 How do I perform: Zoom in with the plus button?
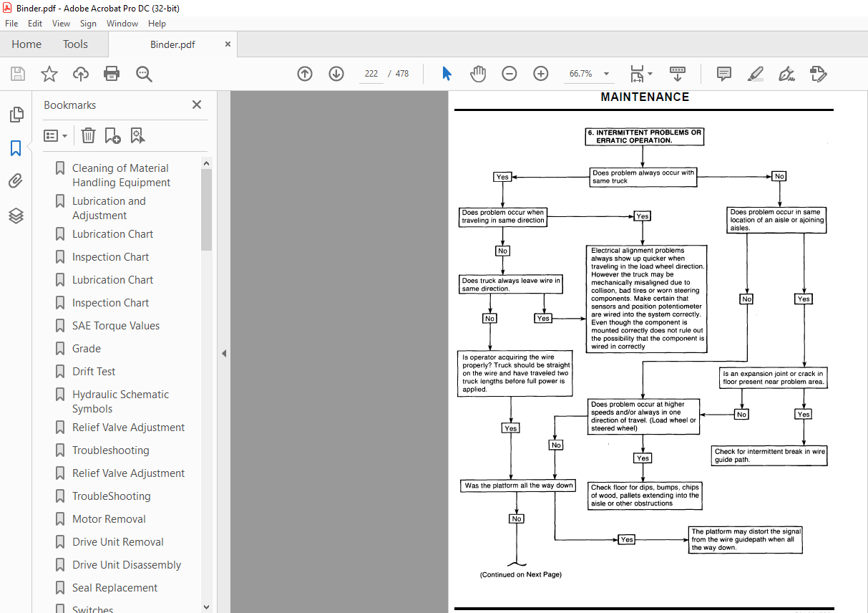click(541, 74)
